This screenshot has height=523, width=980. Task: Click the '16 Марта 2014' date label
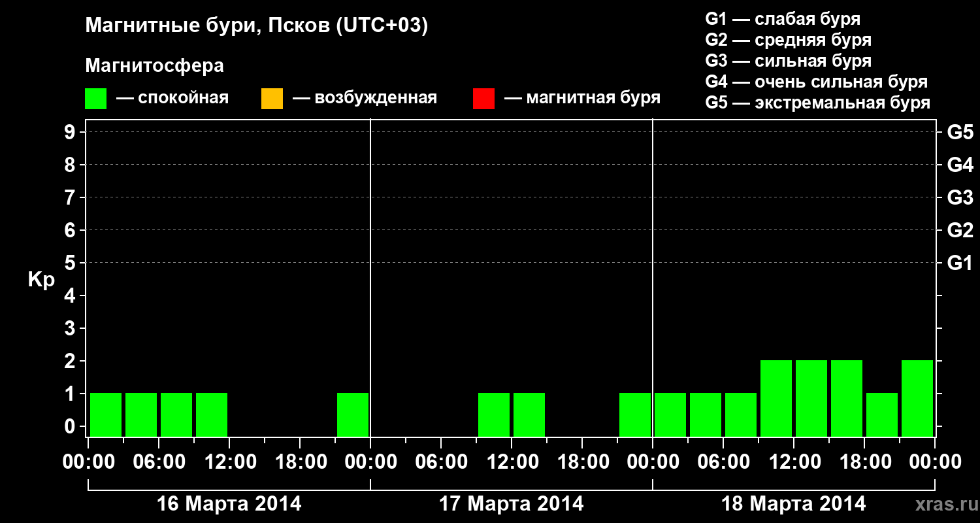(x=229, y=504)
